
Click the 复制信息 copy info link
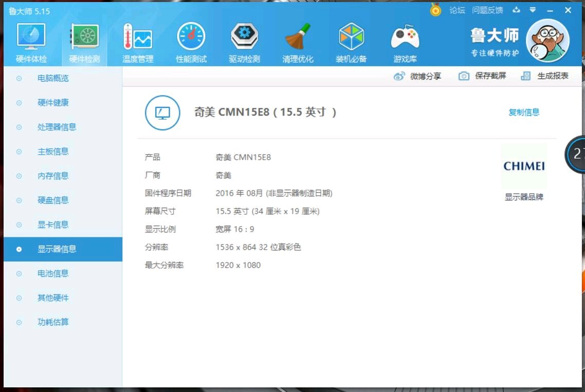[524, 113]
